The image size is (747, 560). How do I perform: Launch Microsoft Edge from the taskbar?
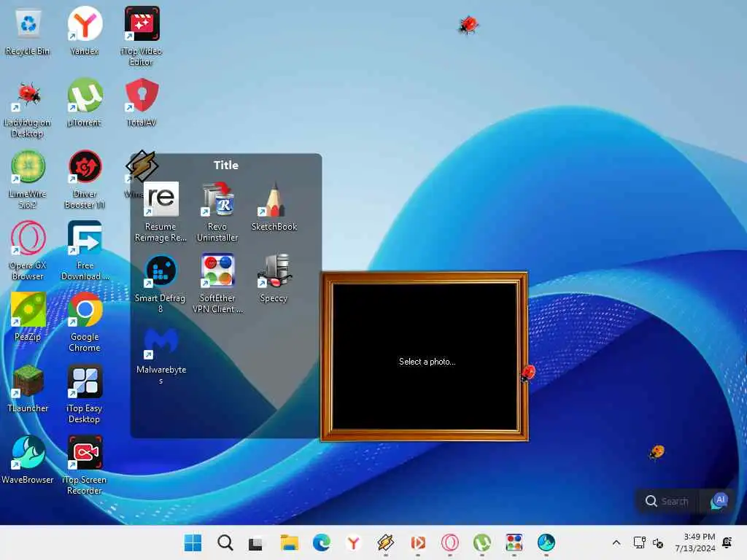click(x=322, y=542)
